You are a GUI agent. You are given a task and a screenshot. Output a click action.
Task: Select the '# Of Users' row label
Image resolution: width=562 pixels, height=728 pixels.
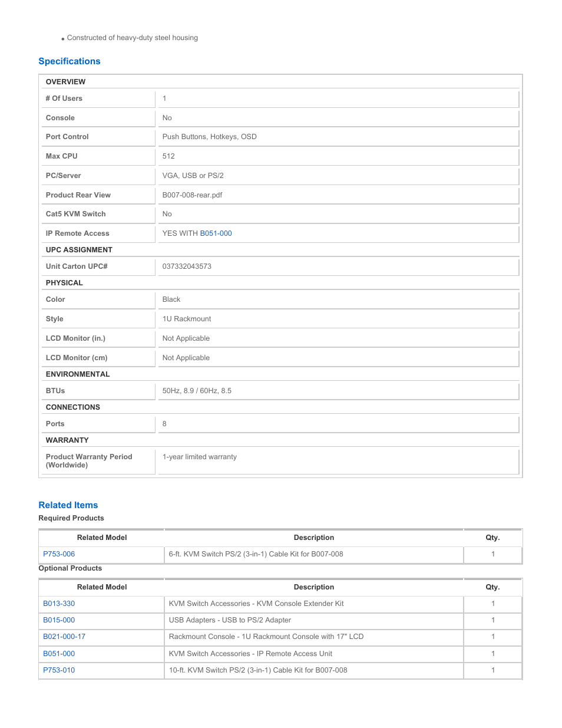coord(64,98)
